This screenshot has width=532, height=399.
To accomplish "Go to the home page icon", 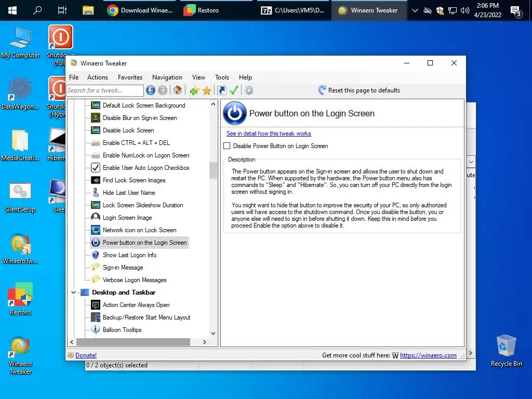I will pos(178,90).
